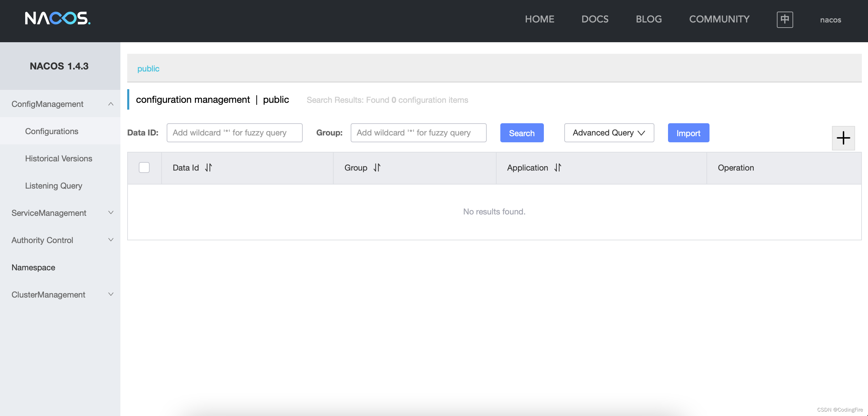Sort by Application column arrows
Image resolution: width=868 pixels, height=416 pixels.
[558, 167]
